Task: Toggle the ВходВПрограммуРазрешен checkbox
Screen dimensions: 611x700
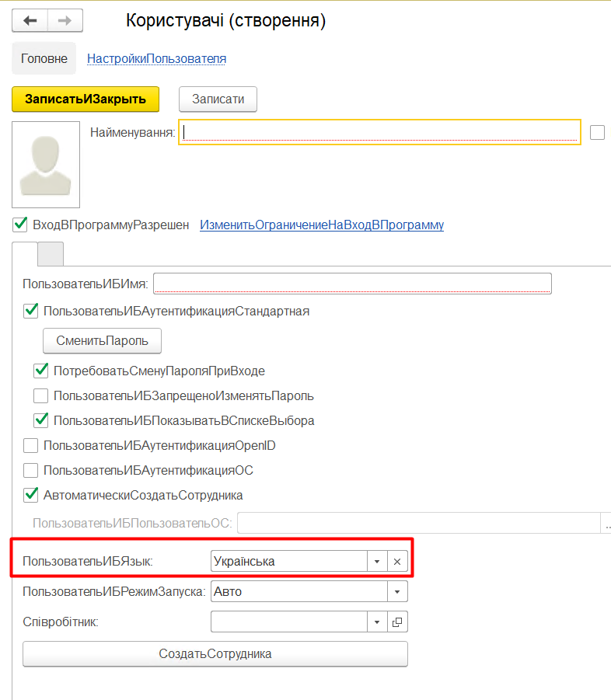Action: click(x=20, y=225)
